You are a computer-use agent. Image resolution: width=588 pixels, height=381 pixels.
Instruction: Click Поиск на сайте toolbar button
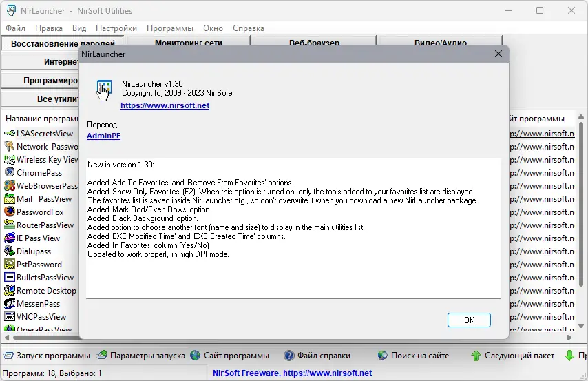413,356
